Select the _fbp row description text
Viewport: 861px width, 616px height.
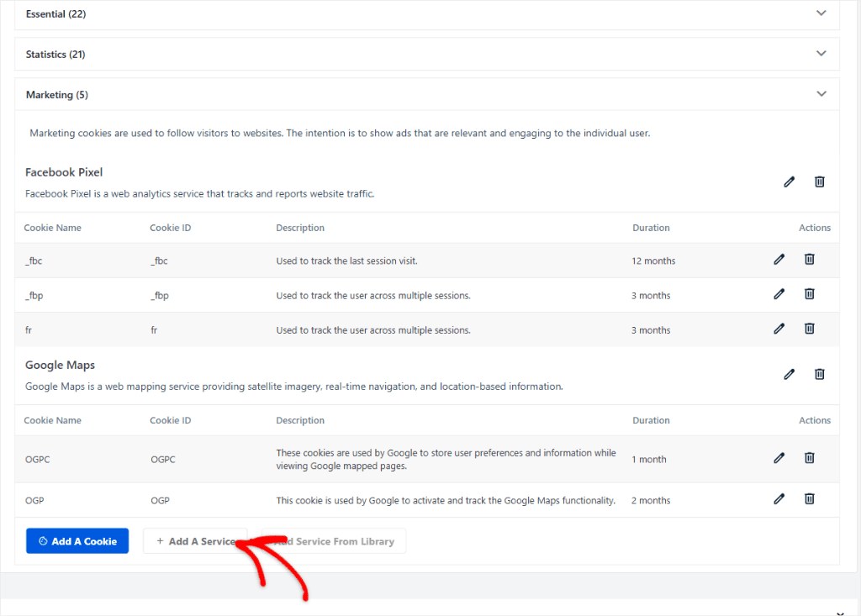(x=373, y=295)
